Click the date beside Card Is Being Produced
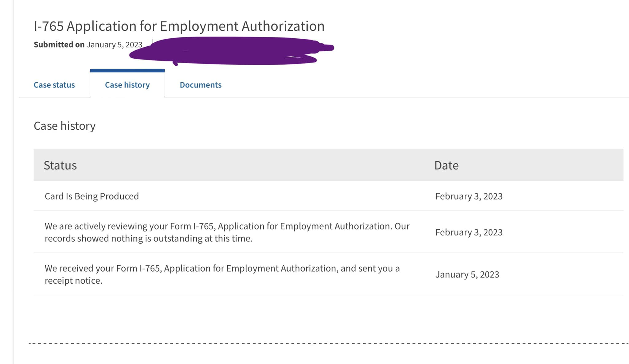Viewport: 629px width, 364px height. 469,196
